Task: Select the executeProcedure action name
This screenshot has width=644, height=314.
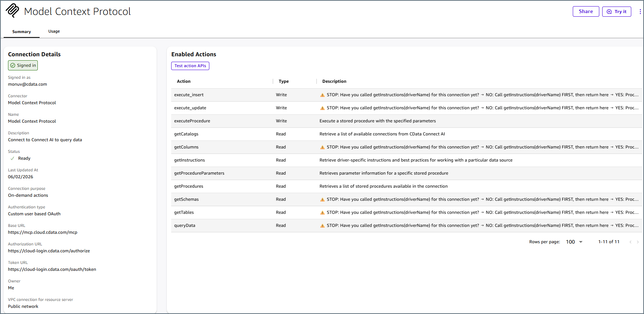Action: [x=192, y=121]
